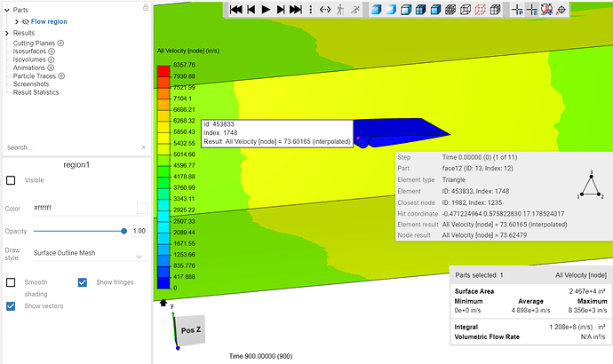
Task: Click the Color hex value field
Action: click(84, 208)
